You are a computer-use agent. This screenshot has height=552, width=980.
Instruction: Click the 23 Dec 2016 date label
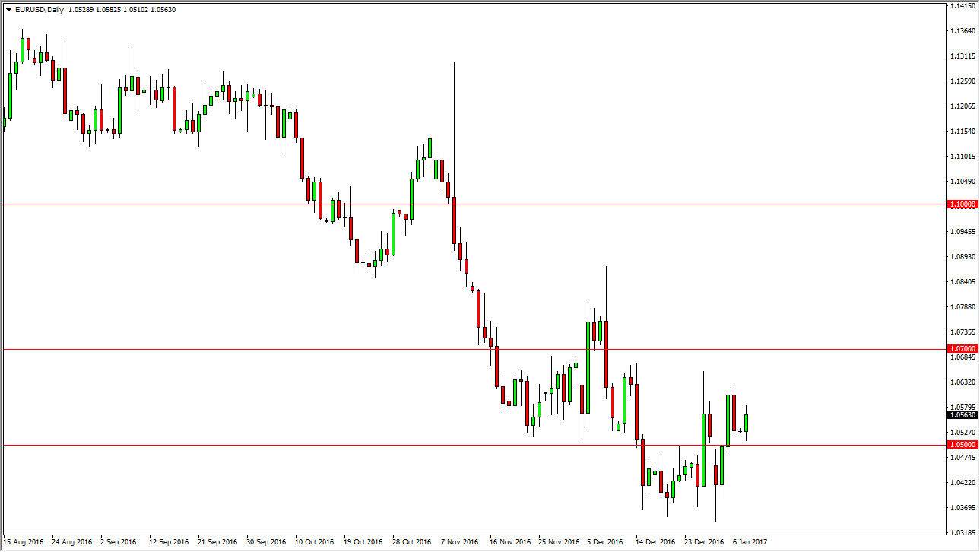(x=704, y=543)
